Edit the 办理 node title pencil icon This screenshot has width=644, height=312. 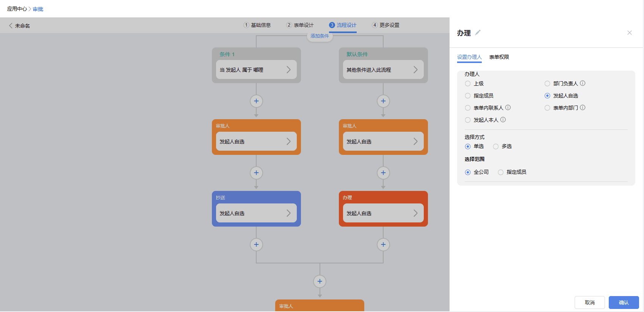tap(478, 33)
